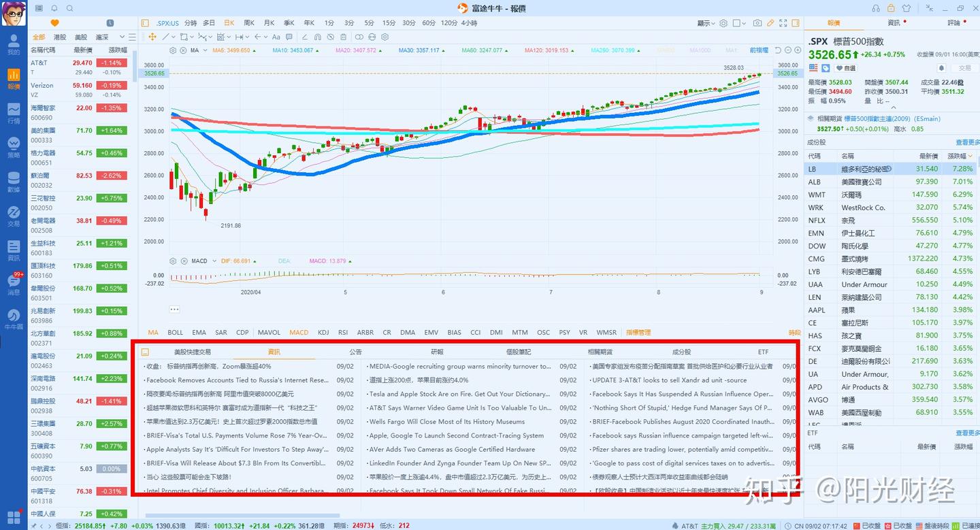980x530 pixels.
Task: Open the 顯示 display dropdown
Action: tap(706, 22)
